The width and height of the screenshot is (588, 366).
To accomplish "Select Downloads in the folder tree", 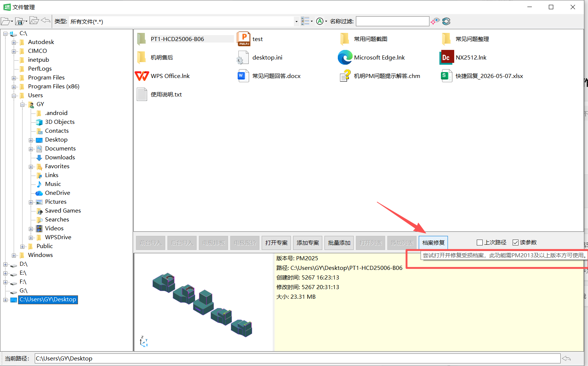I will click(60, 157).
